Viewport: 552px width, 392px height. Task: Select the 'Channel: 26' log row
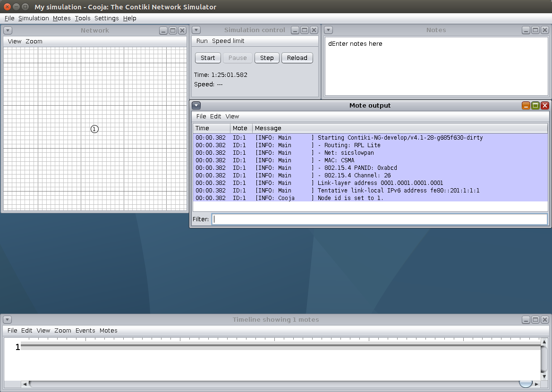pyautogui.click(x=370, y=175)
